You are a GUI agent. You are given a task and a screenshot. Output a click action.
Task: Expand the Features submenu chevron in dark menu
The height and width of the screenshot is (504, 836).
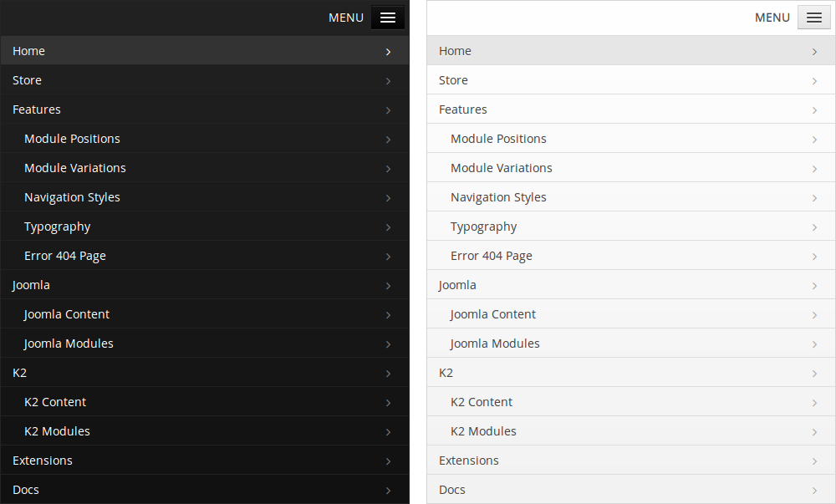click(x=388, y=109)
